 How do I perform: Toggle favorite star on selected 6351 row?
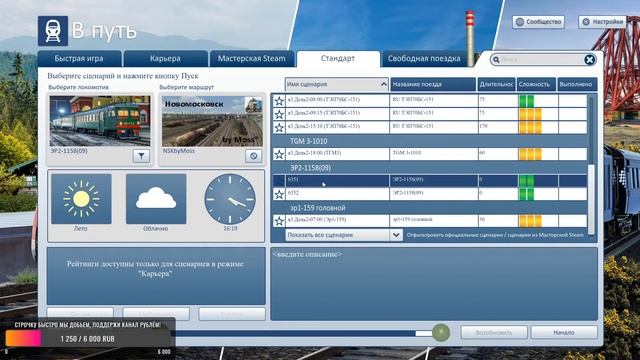[x=279, y=180]
